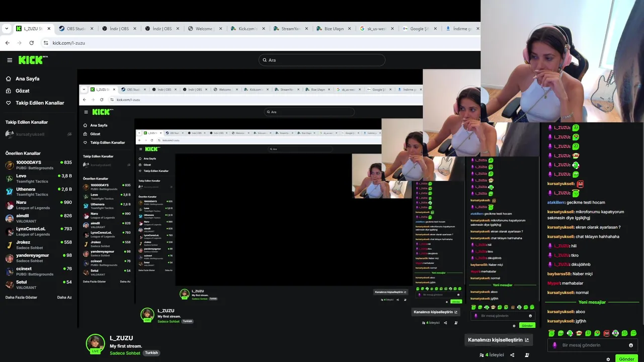The height and width of the screenshot is (362, 644).
Task: Open chat settings gear beside Gönder
Action: (x=608, y=359)
